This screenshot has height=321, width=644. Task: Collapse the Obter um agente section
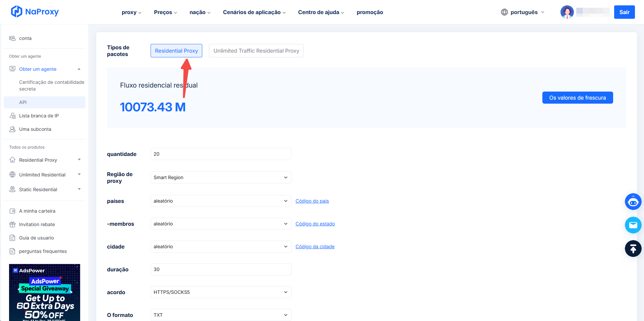click(79, 69)
